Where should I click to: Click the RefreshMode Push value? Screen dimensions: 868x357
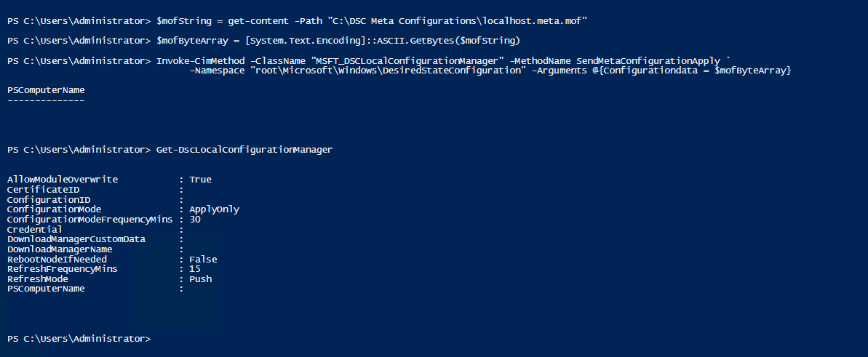[x=200, y=279]
